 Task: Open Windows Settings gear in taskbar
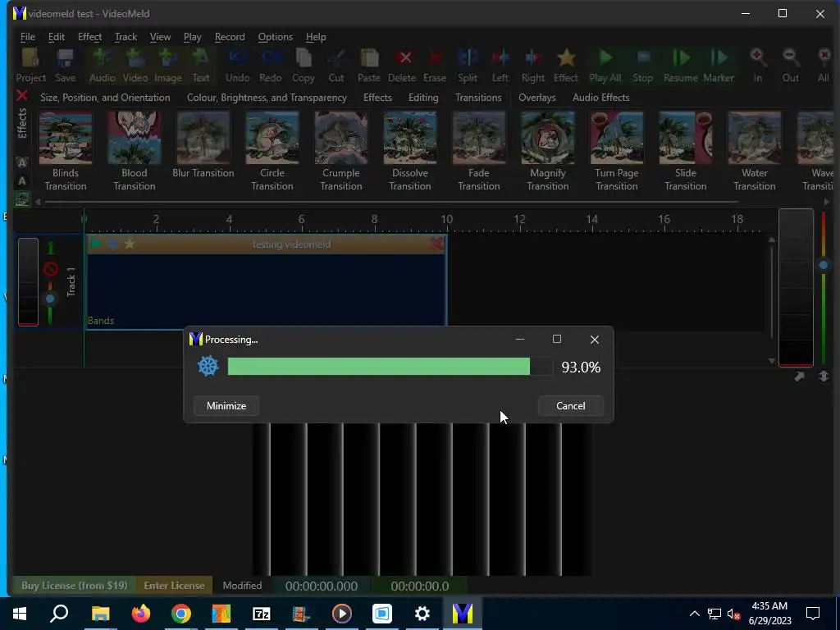(x=422, y=614)
